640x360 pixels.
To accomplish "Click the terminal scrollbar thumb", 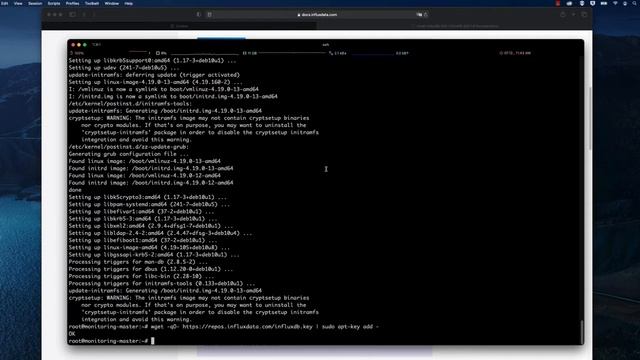I will 581,332.
